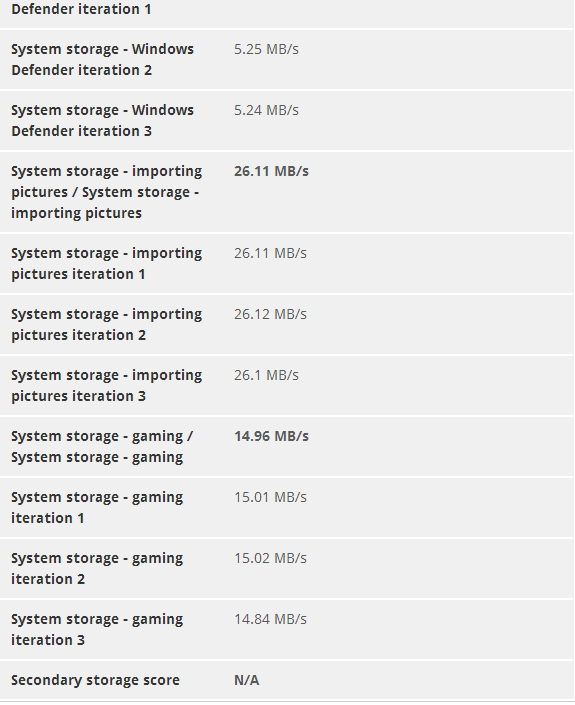Select the Windows Defender iteration 3 label
The height and width of the screenshot is (705, 575).
click(x=103, y=120)
